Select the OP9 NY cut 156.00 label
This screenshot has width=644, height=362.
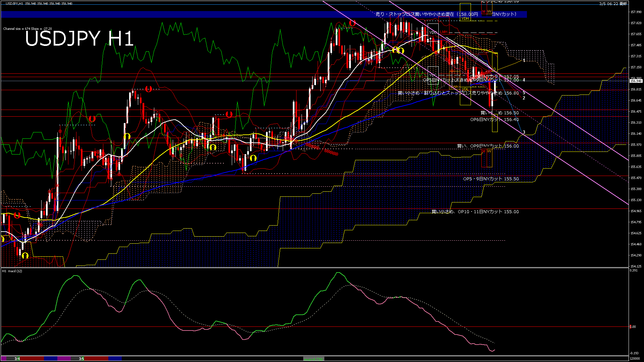488,146
